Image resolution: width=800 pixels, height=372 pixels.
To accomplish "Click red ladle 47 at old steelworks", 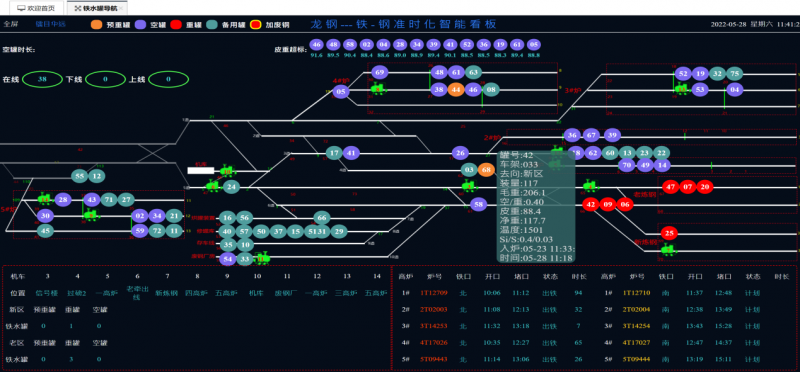I will (x=671, y=187).
